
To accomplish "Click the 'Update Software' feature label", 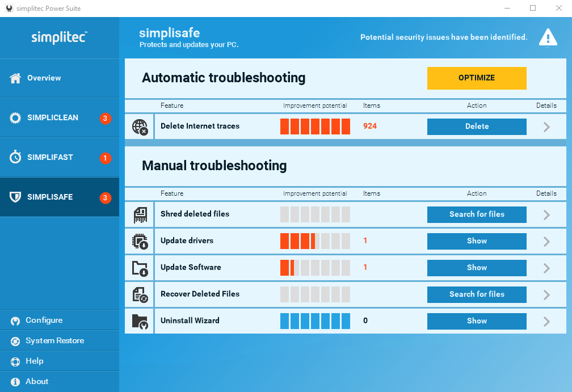I will (191, 267).
